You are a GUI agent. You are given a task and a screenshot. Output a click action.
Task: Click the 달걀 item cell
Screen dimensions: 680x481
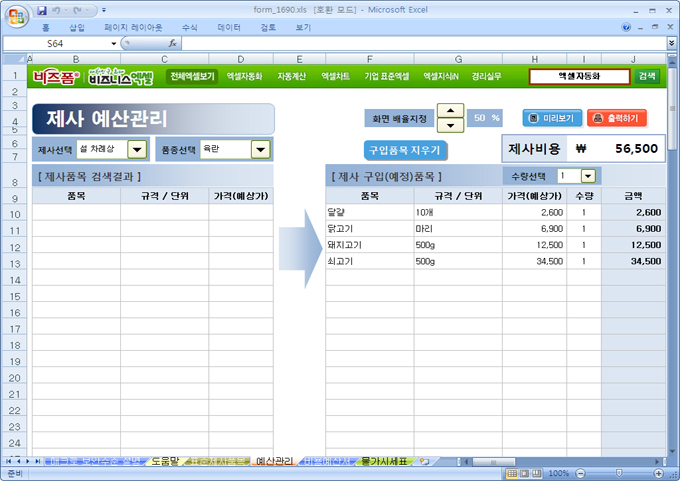coord(370,212)
